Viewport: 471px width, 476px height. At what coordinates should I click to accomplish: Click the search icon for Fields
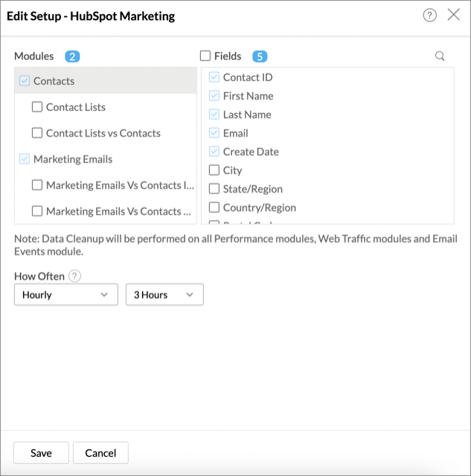tap(440, 57)
